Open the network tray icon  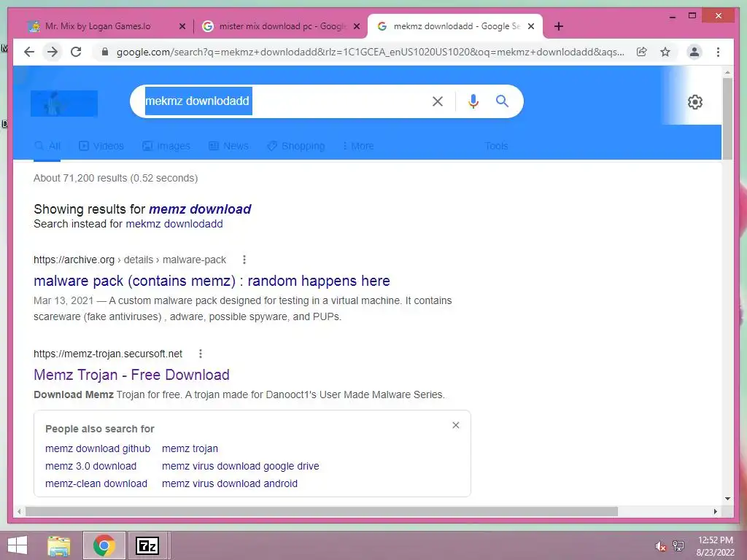click(678, 546)
